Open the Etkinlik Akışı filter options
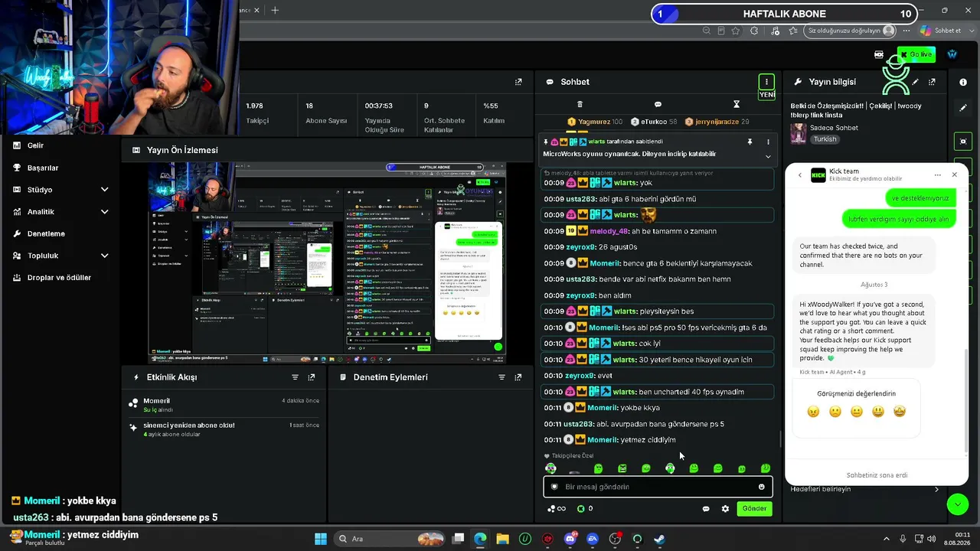This screenshot has width=980, height=551. pos(295,377)
